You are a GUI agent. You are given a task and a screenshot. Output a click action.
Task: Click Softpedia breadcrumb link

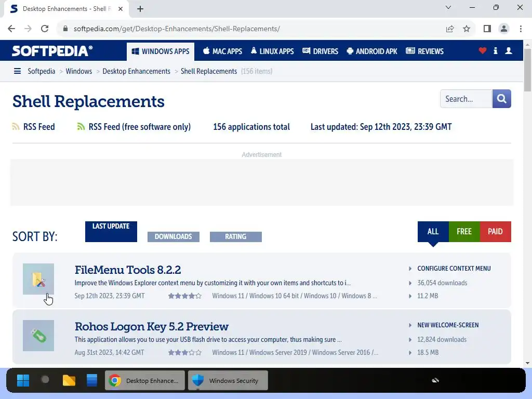(42, 71)
